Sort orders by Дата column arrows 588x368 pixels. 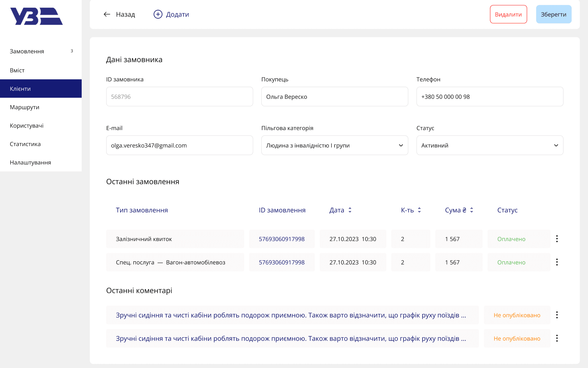click(x=350, y=210)
